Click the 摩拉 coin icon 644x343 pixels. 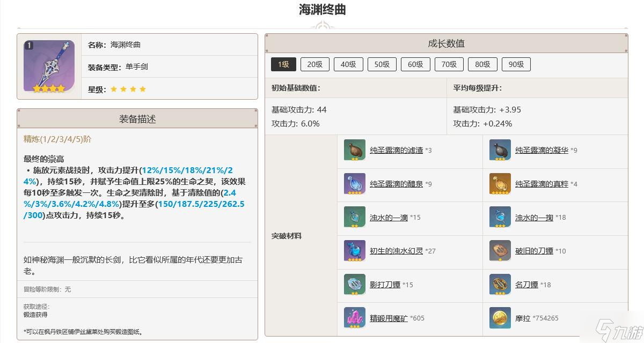500,318
